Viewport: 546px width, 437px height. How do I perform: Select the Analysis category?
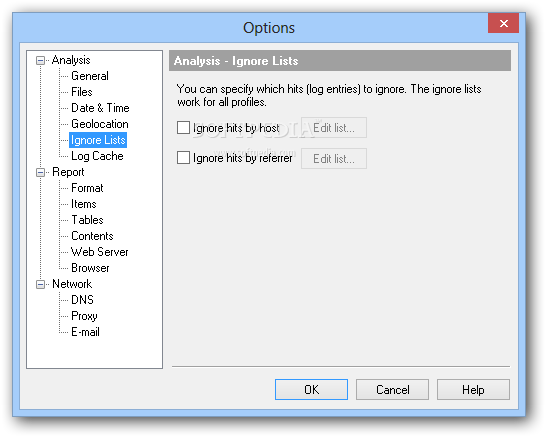(71, 60)
